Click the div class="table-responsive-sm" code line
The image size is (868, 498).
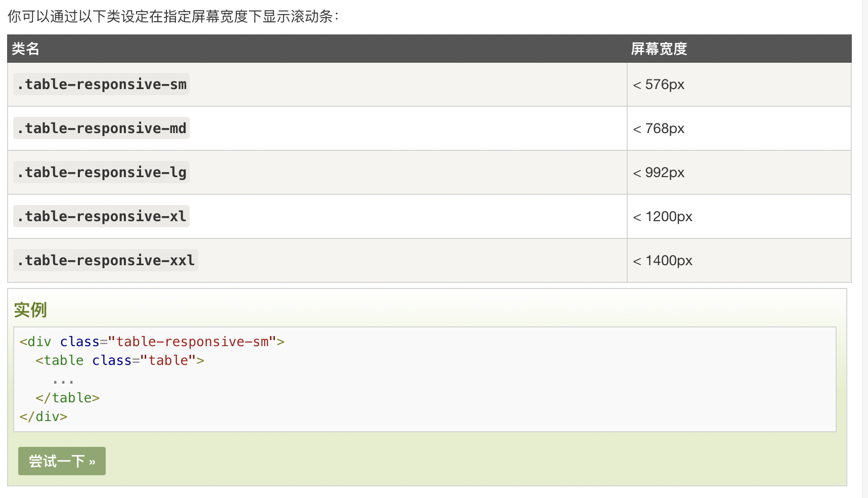(x=152, y=342)
